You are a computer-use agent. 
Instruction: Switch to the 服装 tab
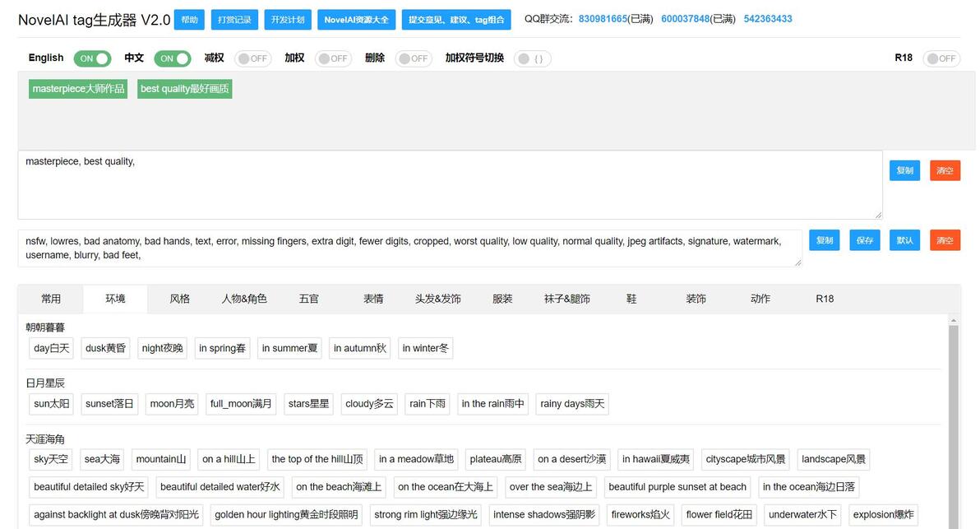[x=502, y=299]
